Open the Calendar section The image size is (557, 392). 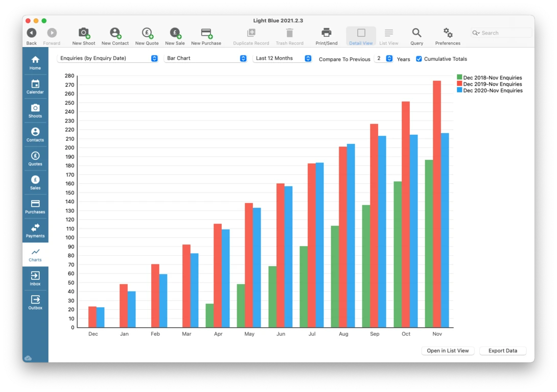click(35, 87)
